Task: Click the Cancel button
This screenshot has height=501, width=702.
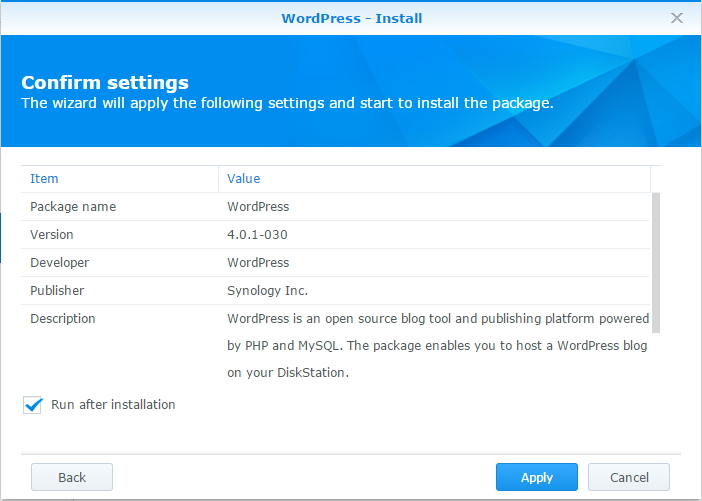Action: (x=629, y=477)
